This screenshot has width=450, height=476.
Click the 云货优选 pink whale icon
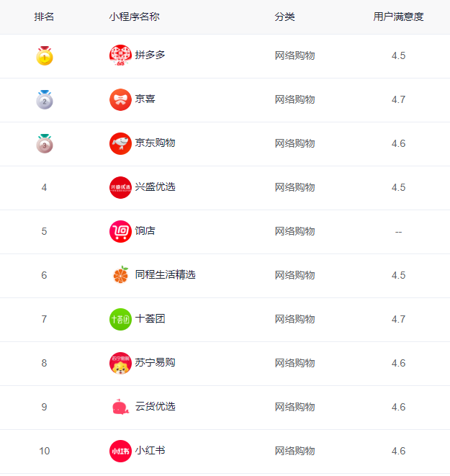point(120,407)
